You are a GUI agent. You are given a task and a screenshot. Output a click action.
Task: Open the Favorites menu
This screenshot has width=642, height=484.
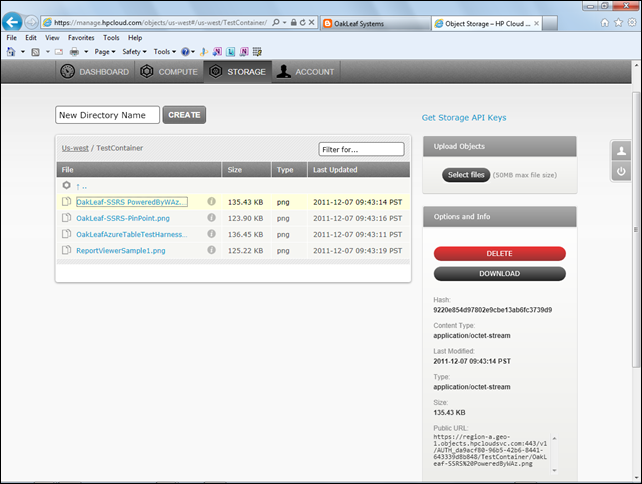(x=81, y=38)
